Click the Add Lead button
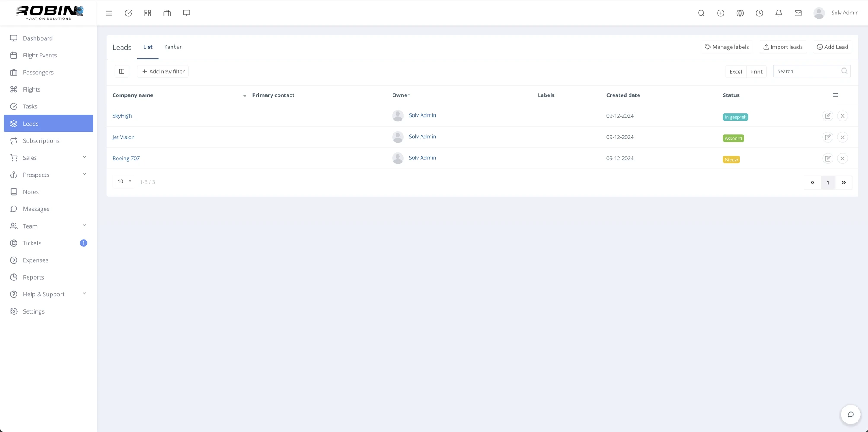The height and width of the screenshot is (432, 868). 832,47
